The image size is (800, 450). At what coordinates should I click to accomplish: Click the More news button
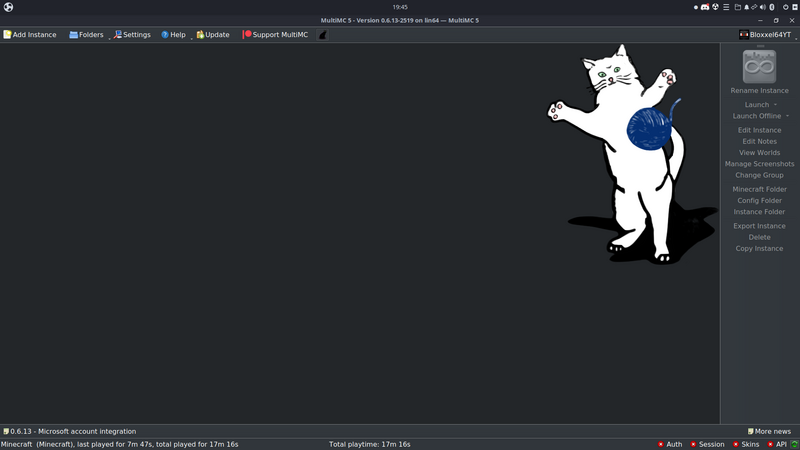click(769, 431)
